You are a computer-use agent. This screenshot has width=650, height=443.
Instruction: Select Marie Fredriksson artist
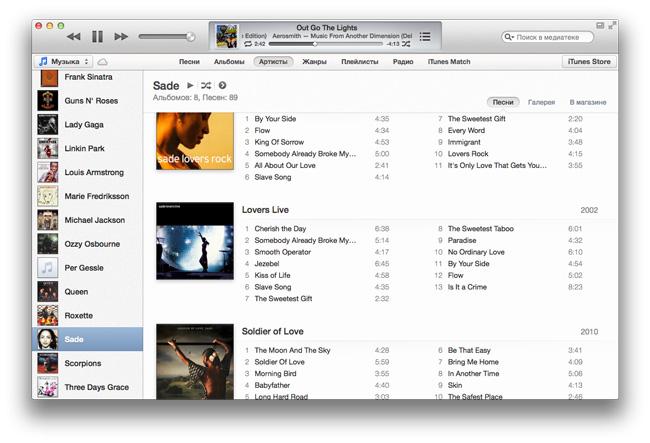pyautogui.click(x=87, y=196)
